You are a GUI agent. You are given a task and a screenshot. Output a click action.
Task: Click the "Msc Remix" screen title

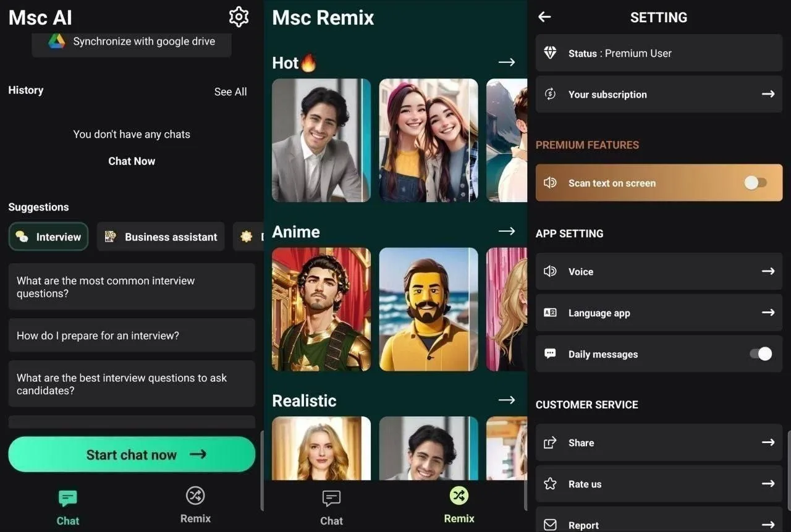(x=323, y=18)
